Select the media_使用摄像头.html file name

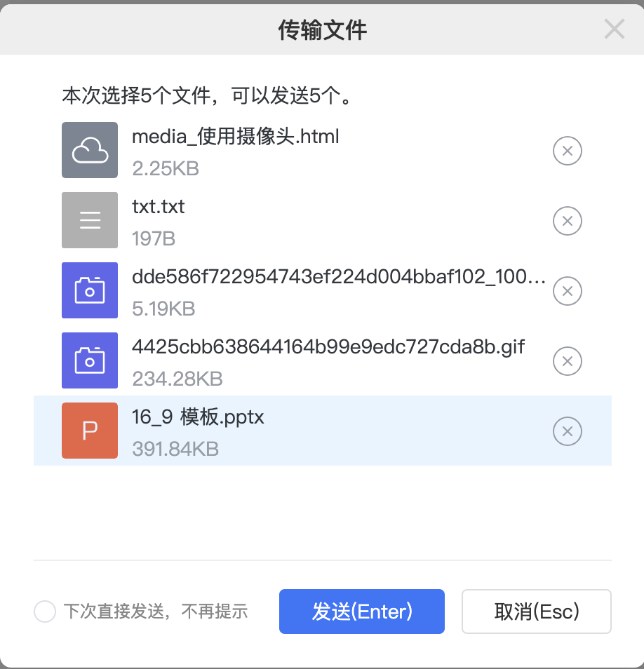click(236, 136)
